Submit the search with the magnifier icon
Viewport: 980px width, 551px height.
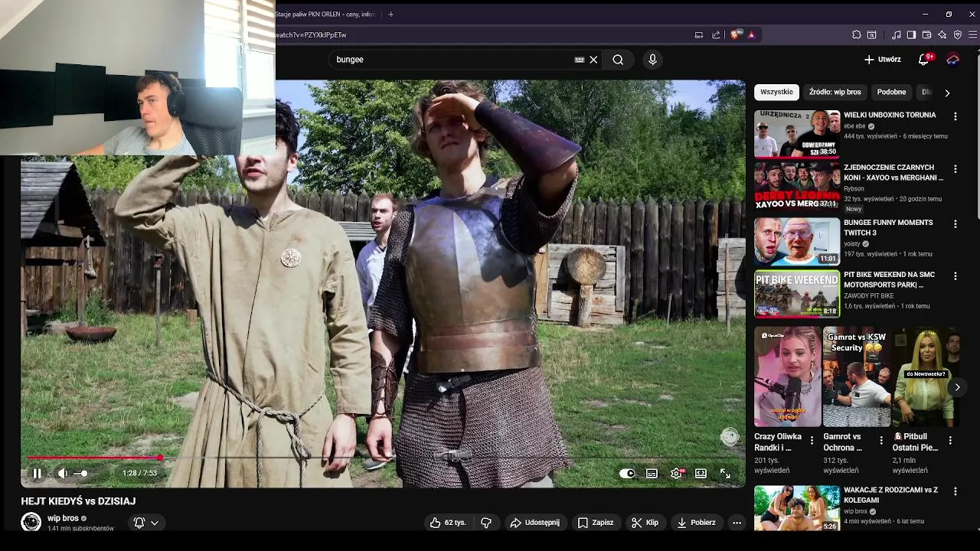click(x=618, y=60)
